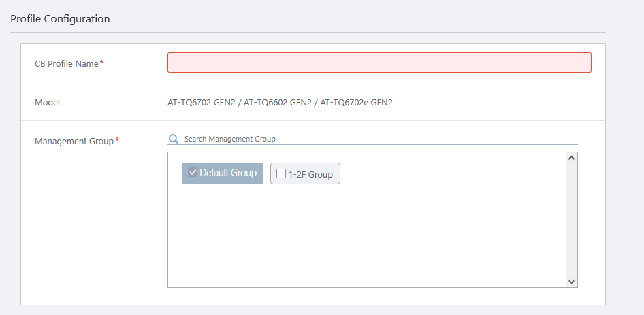Enable the 1-2F Group checkbox
Screen dimensions: 644x315
click(x=281, y=174)
